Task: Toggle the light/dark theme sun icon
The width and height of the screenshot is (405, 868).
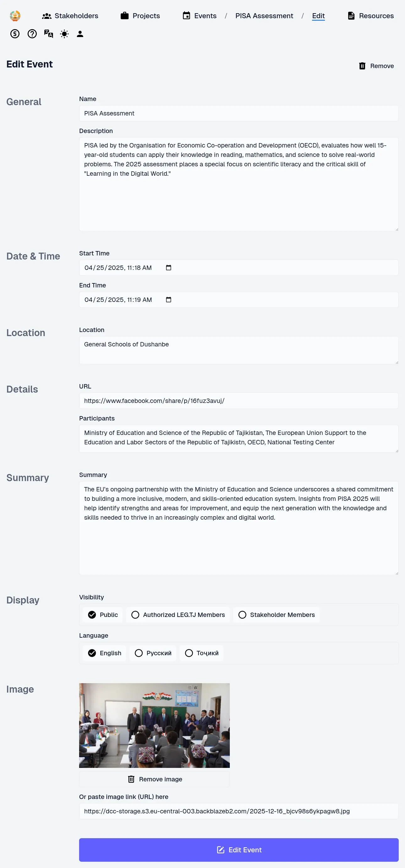Action: [64, 34]
